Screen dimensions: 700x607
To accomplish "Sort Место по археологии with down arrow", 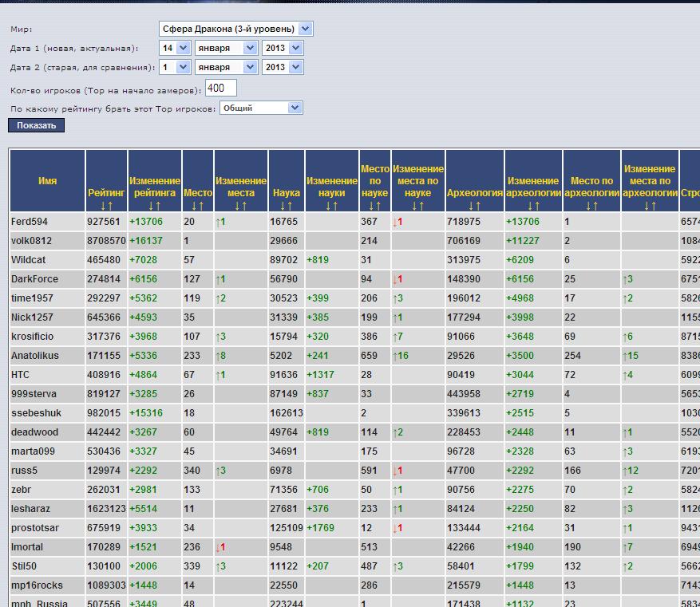I will pyautogui.click(x=587, y=206).
